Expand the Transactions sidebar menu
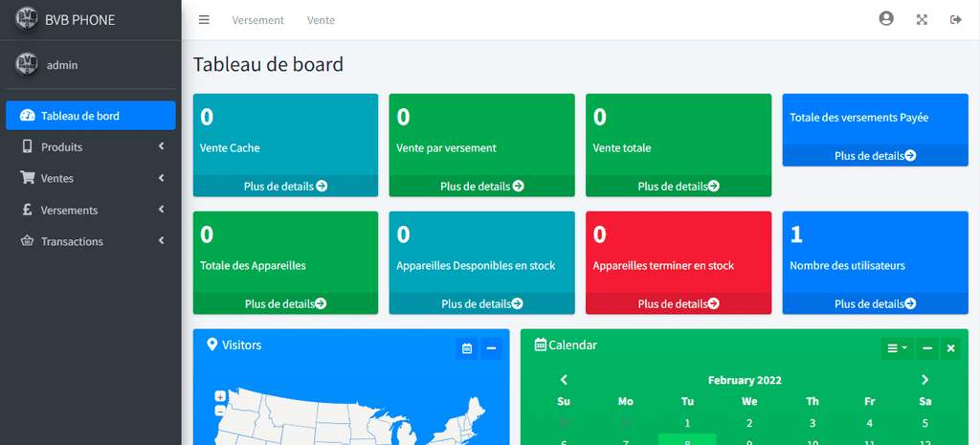The width and height of the screenshot is (980, 445). [91, 241]
